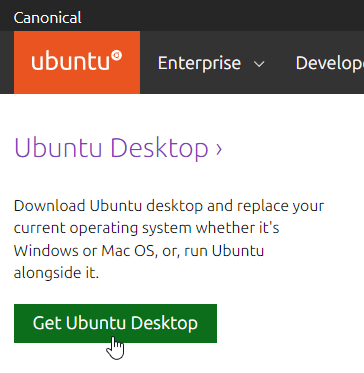Viewport: 364px width, 373px height.
Task: Click the dark navigation bar between Enterprise and Developer
Action: 280,63
